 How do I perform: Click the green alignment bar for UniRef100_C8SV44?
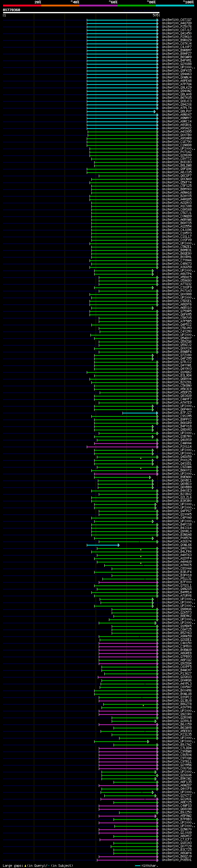click(135, 569)
